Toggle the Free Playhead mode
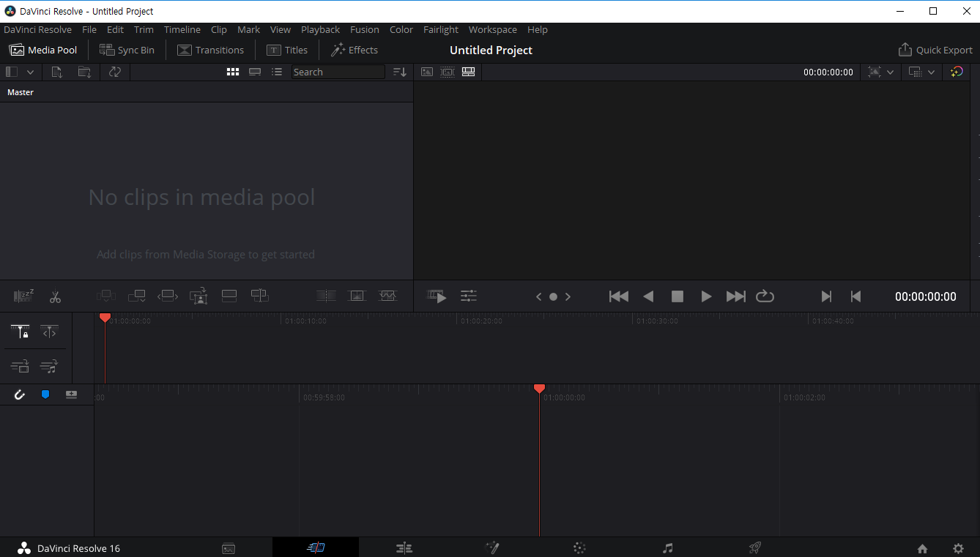The image size is (980, 557). coord(49,332)
